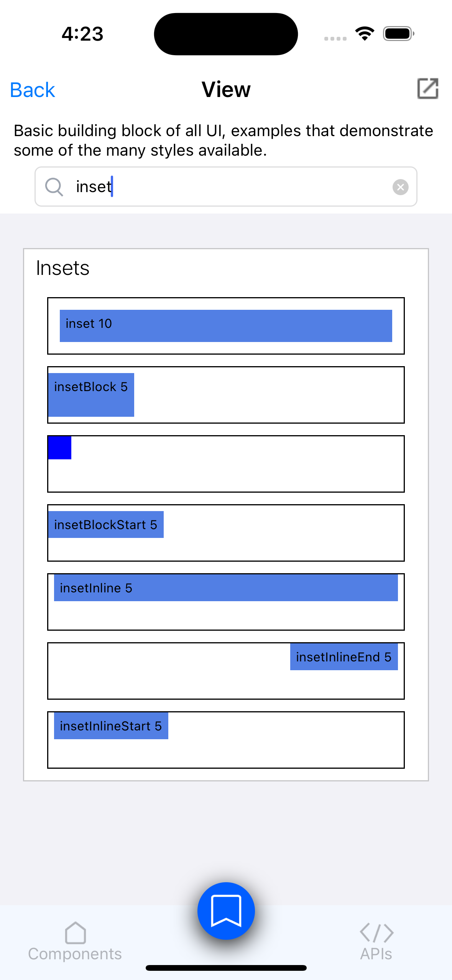The height and width of the screenshot is (980, 452).
Task: Tap the Wi-Fi status icon
Action: tap(365, 34)
